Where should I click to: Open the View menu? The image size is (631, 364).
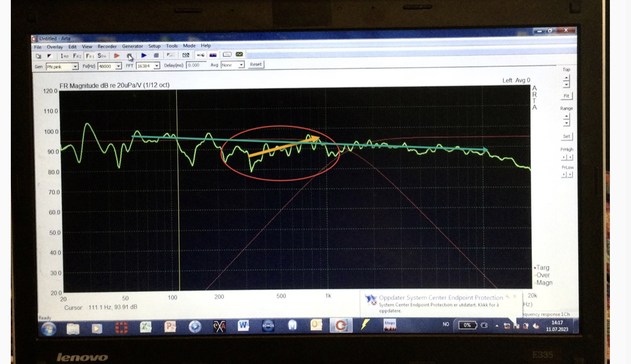(x=87, y=47)
